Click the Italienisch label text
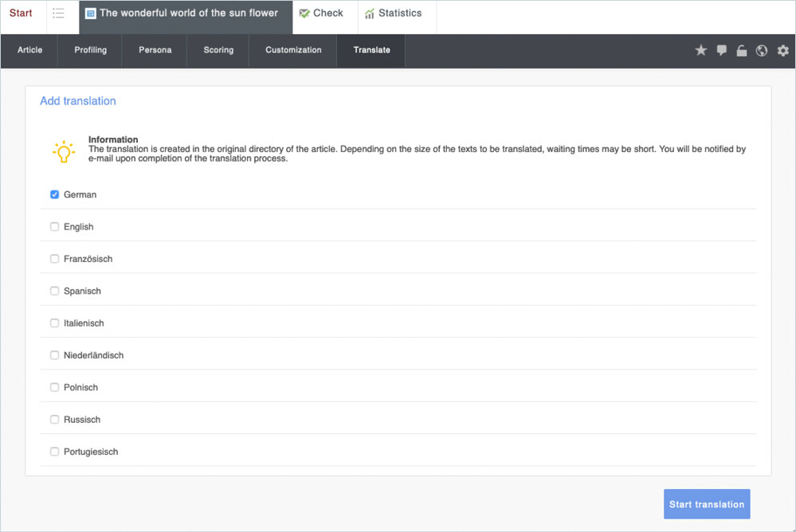796x532 pixels. click(84, 323)
